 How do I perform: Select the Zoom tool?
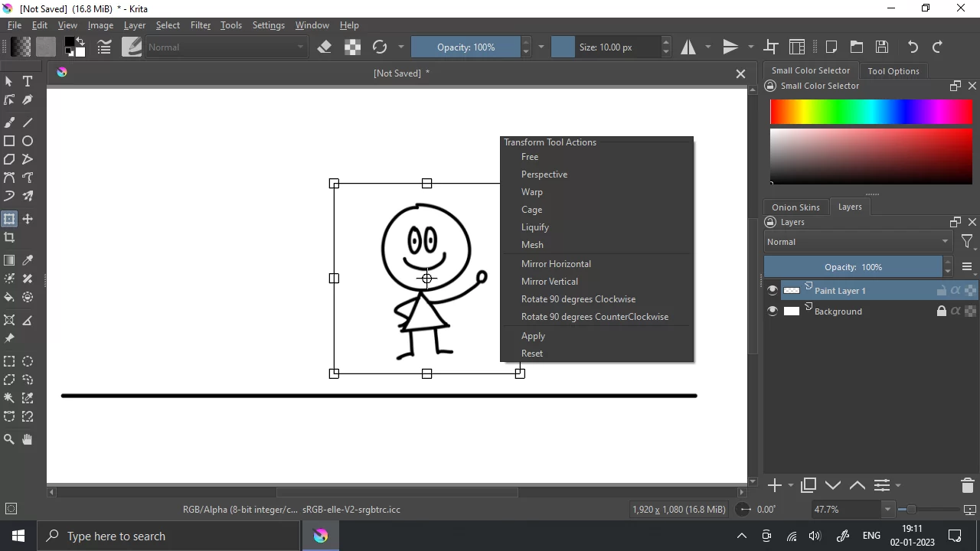pos(9,439)
